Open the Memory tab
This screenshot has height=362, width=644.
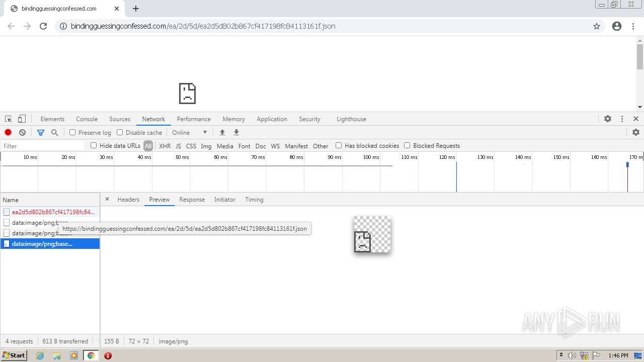(234, 119)
